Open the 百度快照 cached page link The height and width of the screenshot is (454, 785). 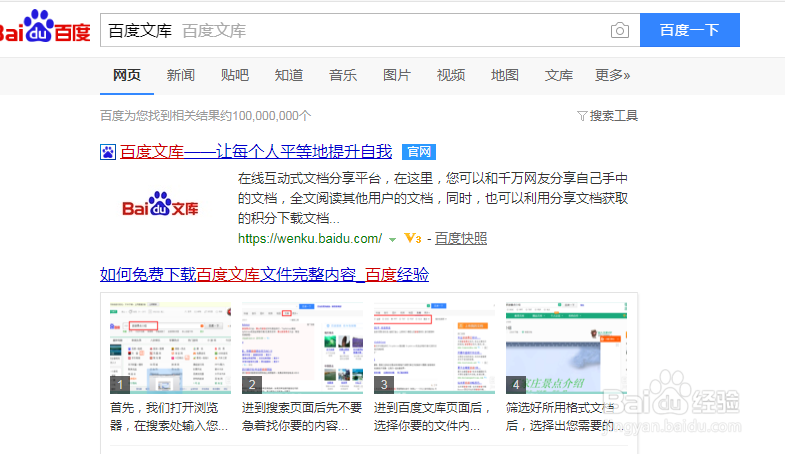click(461, 239)
